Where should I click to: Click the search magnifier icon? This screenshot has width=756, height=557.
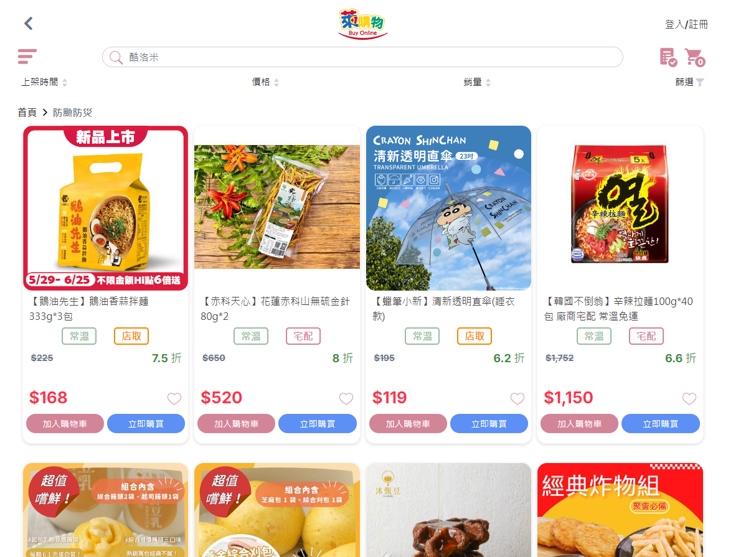click(116, 57)
